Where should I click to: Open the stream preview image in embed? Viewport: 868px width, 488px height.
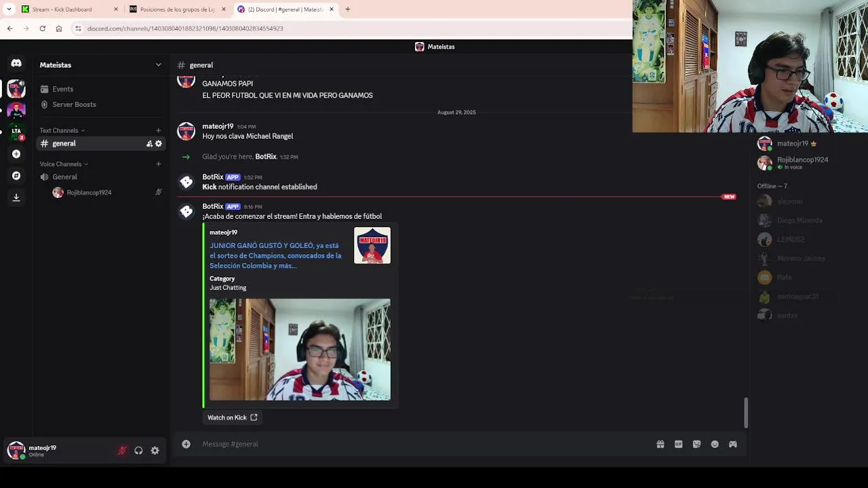pos(300,350)
